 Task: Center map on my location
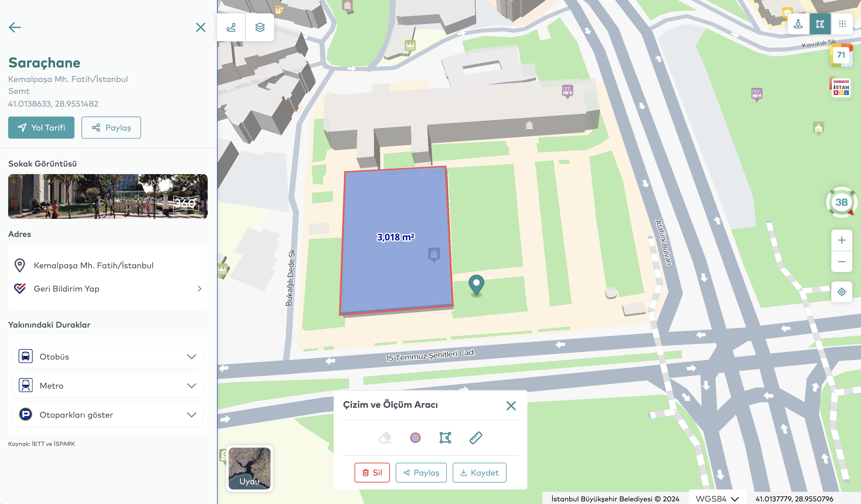[842, 292]
